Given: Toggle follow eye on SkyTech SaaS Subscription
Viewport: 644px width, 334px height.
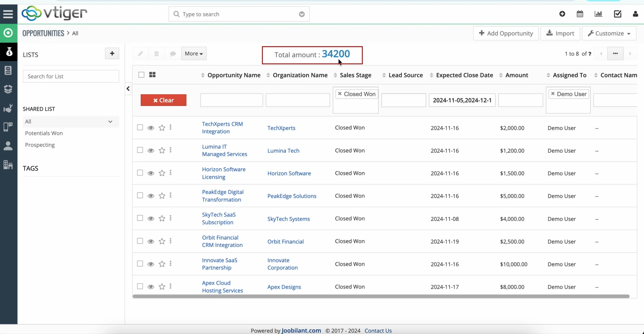Looking at the screenshot, I should point(151,218).
